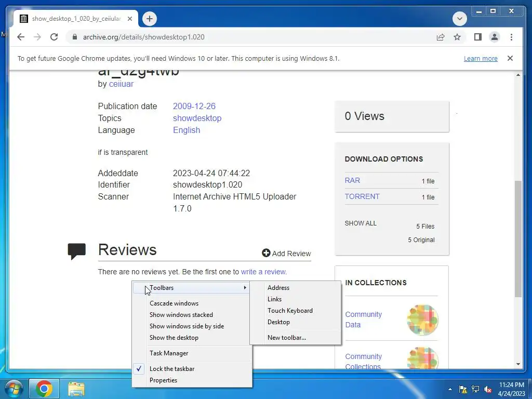
Task: Click the Community Collections thumbnail
Action: coord(422,358)
